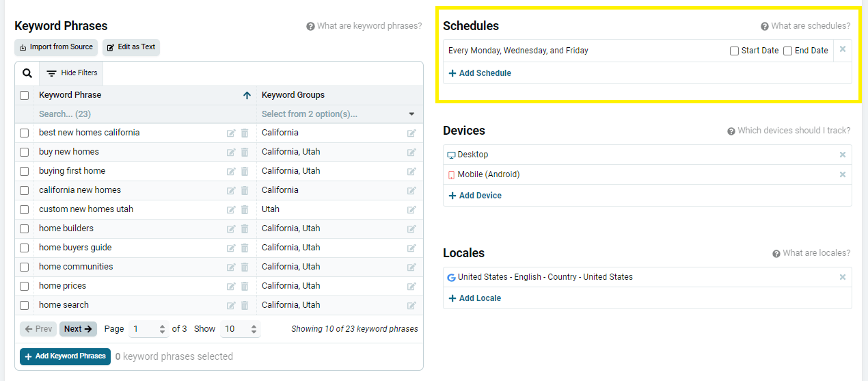Add a new Device
Image resolution: width=868 pixels, height=381 pixels.
click(x=475, y=196)
